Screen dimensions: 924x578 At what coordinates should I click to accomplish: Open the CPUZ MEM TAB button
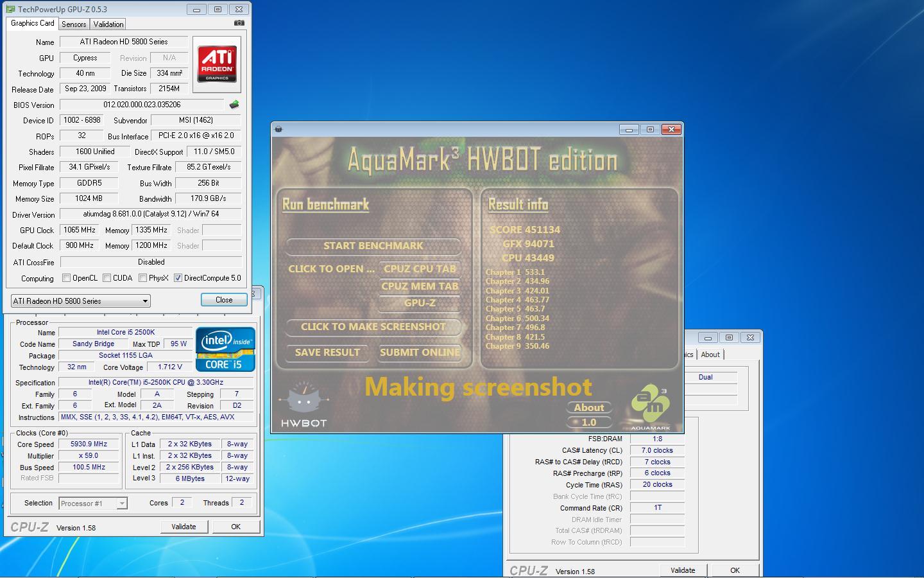[420, 286]
